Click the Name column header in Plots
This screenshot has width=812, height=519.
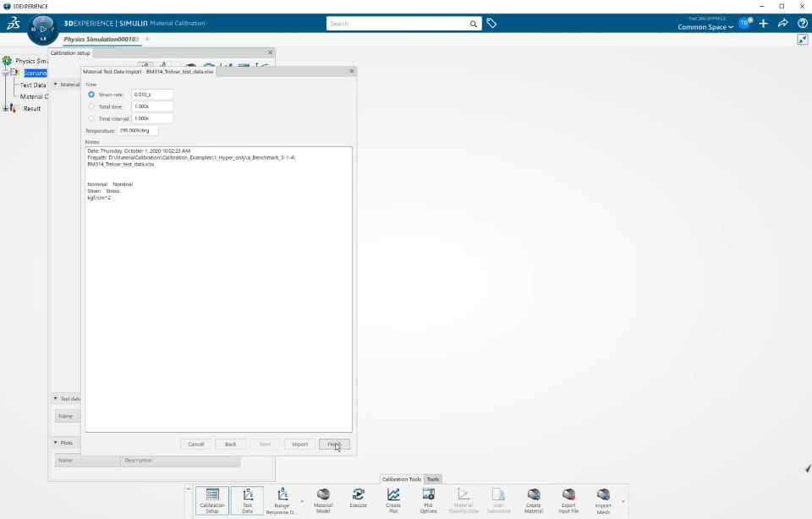tap(87, 460)
